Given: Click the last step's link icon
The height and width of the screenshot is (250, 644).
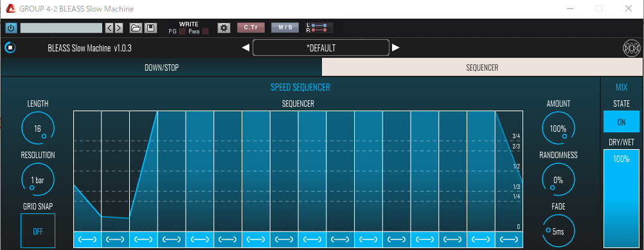Looking at the screenshot, I should point(509,239).
